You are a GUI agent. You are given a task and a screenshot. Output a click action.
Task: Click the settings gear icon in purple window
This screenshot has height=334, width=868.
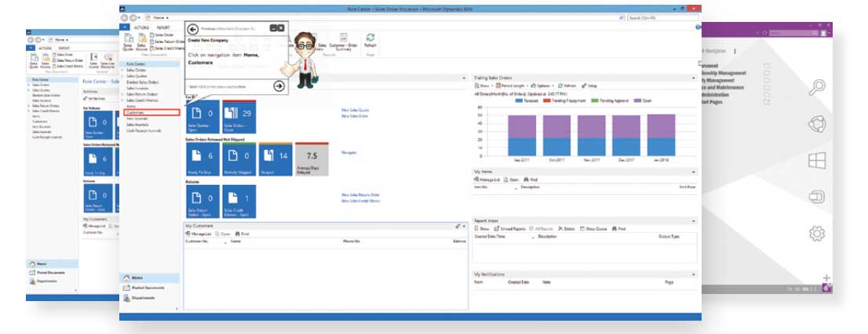point(817,234)
